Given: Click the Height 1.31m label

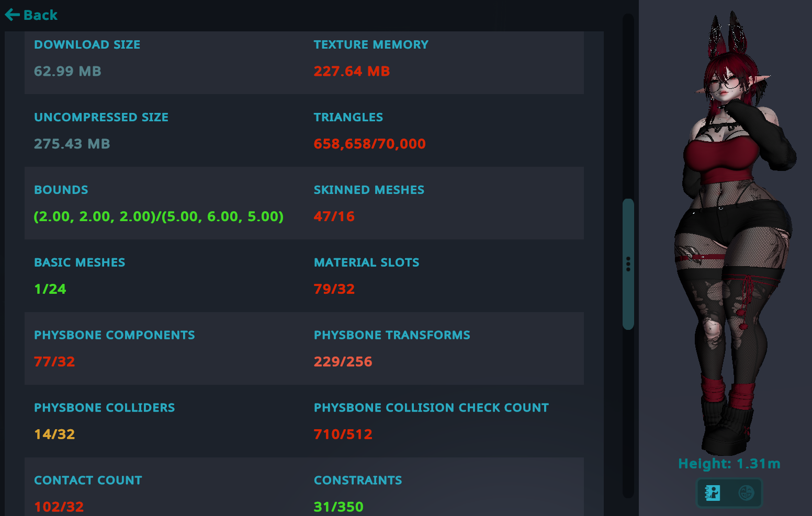Looking at the screenshot, I should 729,464.
